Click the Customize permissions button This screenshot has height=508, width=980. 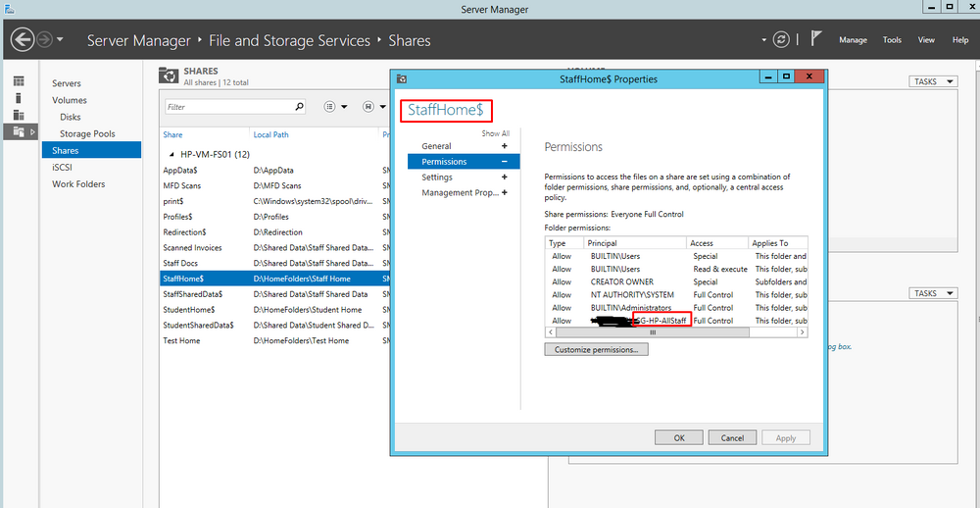pyautogui.click(x=596, y=350)
